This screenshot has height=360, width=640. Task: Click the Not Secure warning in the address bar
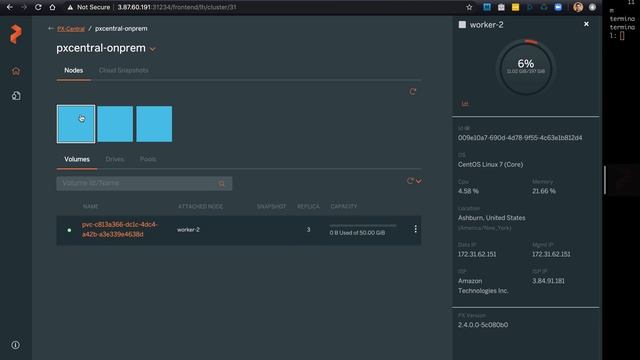click(x=89, y=7)
